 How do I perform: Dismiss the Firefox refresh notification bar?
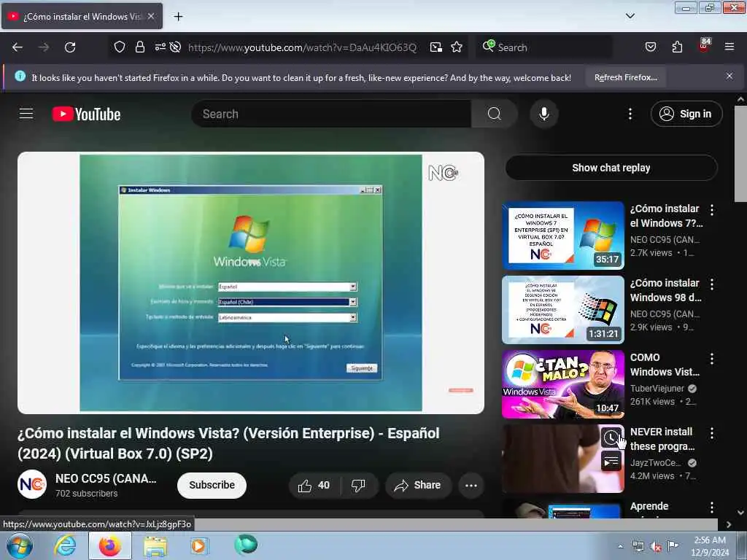pos(729,76)
